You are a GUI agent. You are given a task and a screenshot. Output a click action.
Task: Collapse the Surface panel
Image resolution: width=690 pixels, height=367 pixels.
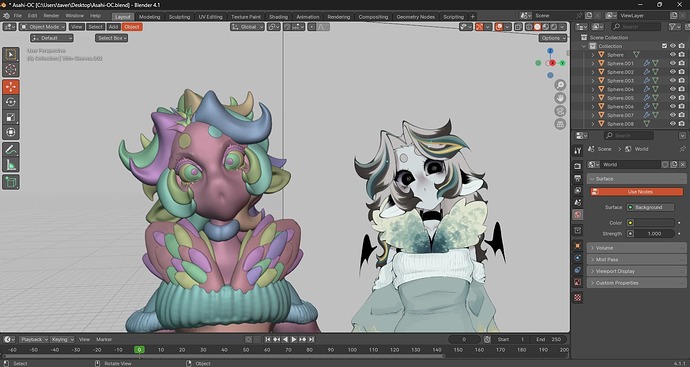[636, 179]
